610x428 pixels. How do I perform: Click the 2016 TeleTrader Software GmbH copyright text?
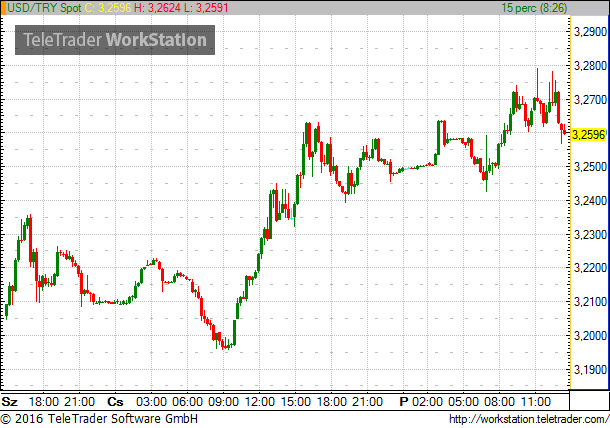99,419
